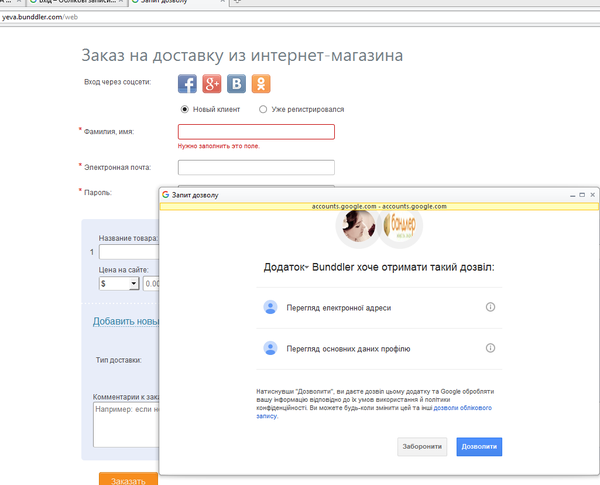The height and width of the screenshot is (485, 600).
Task: Click the order comments text area
Action: pos(126,425)
